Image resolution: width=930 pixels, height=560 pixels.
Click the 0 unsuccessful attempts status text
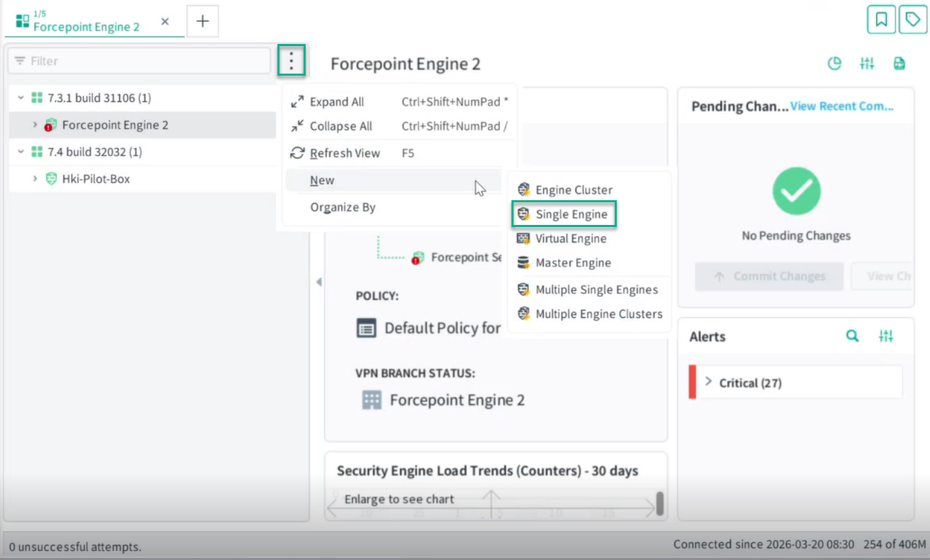(x=75, y=547)
